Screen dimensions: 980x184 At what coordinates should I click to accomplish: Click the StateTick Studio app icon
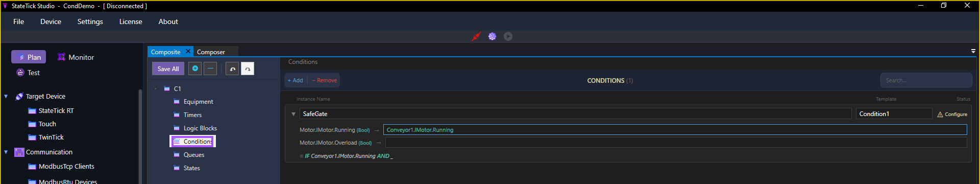(x=5, y=6)
